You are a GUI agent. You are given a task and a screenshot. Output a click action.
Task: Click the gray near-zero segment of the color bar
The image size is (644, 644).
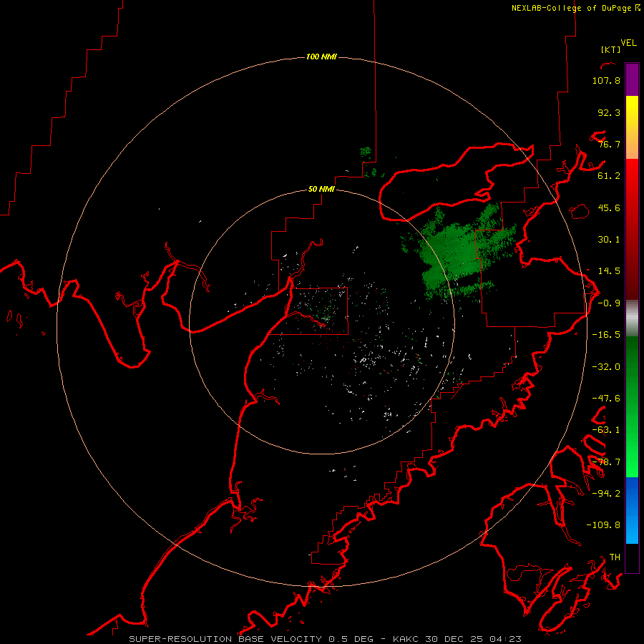click(632, 317)
